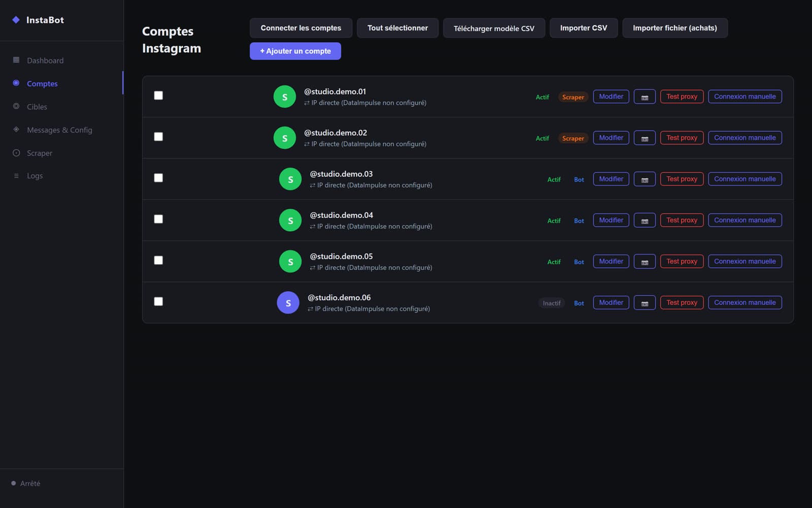Click Modifier for @studio.demo.01
Screen dimensions: 812x508
click(x=611, y=97)
